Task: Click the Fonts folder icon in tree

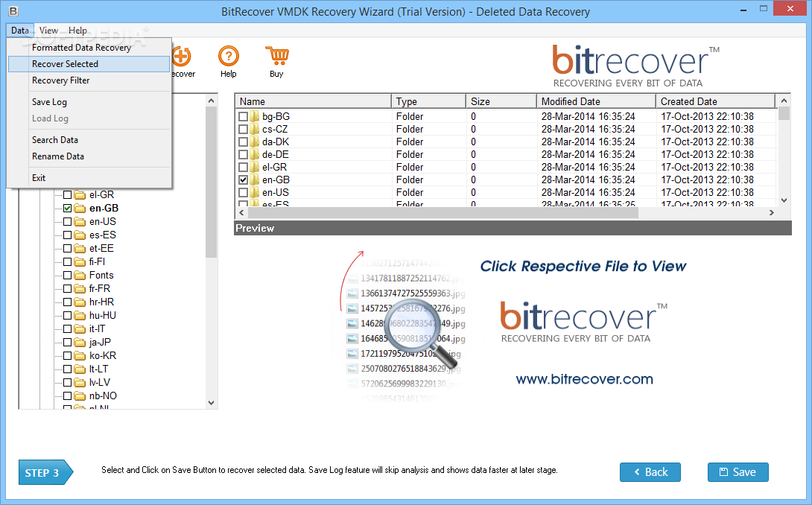Action: (x=80, y=275)
